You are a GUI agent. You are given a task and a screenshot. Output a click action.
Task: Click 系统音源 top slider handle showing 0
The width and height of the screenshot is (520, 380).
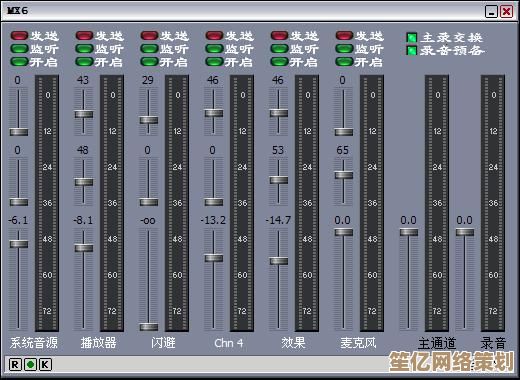19,132
